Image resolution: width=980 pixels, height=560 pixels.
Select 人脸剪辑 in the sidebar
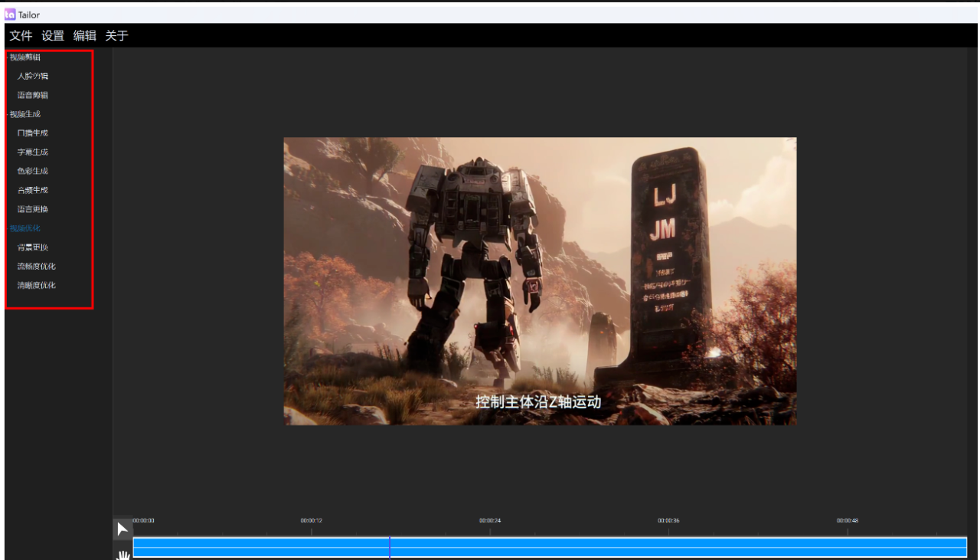33,77
